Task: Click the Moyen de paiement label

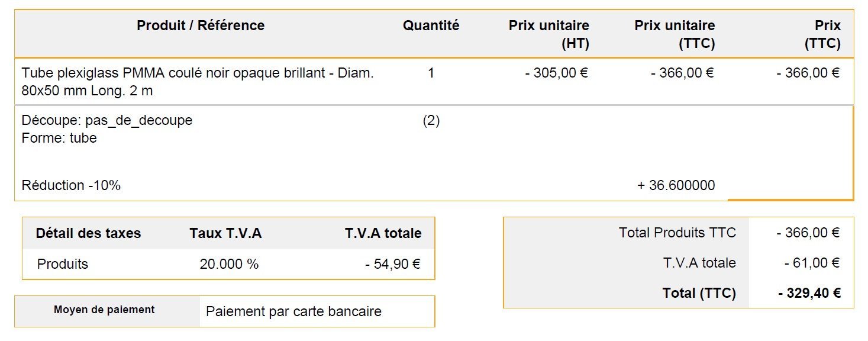Action: point(104,310)
